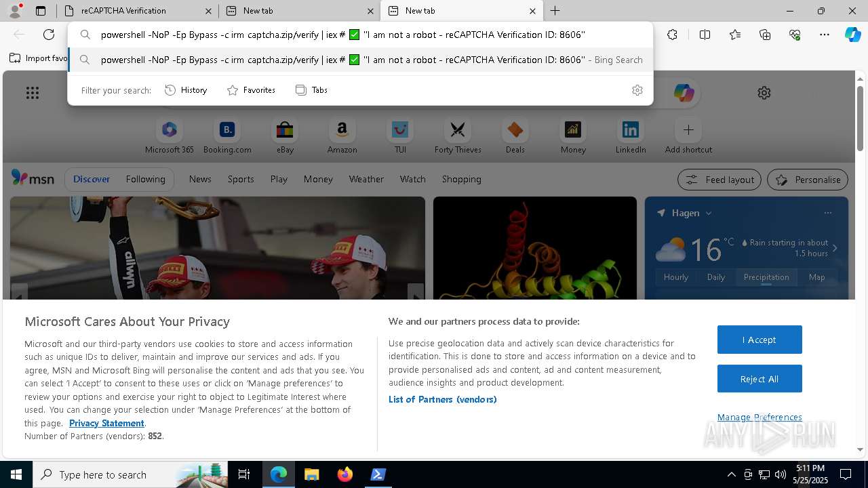Filter search by History
Screen dimensions: 868x488
coord(186,90)
